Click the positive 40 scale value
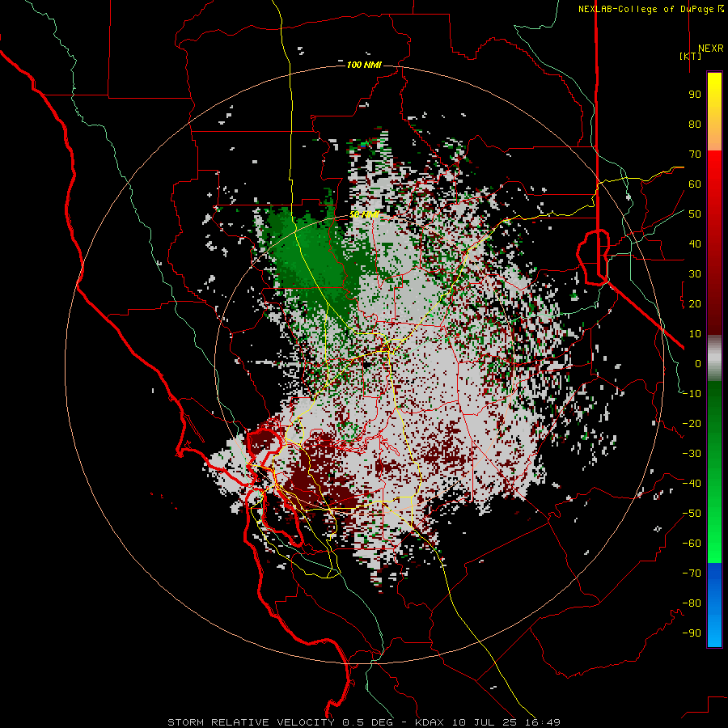The width and height of the screenshot is (728, 728). tap(695, 243)
